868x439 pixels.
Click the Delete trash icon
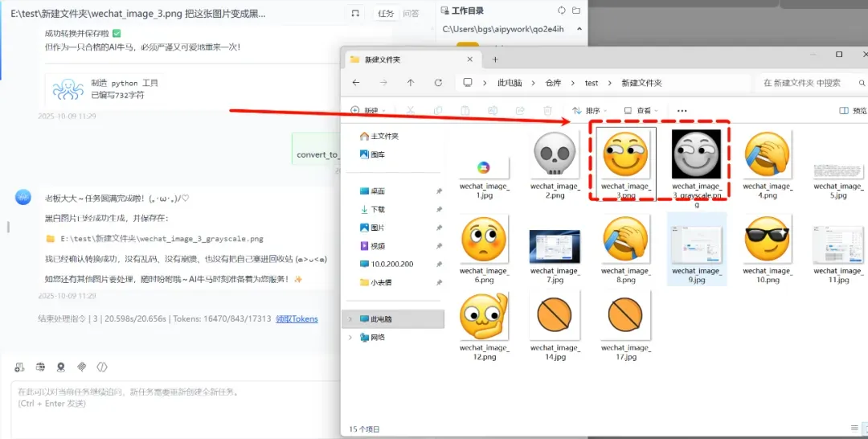[547, 111]
